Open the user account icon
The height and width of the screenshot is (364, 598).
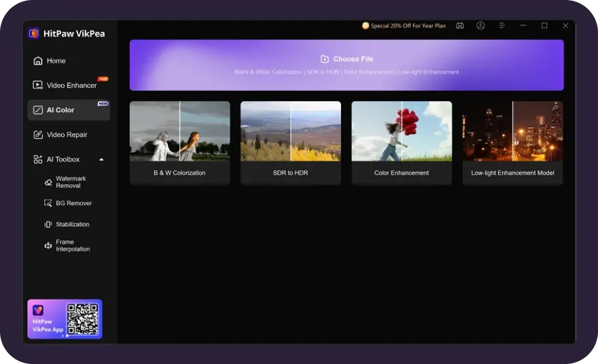(x=480, y=26)
